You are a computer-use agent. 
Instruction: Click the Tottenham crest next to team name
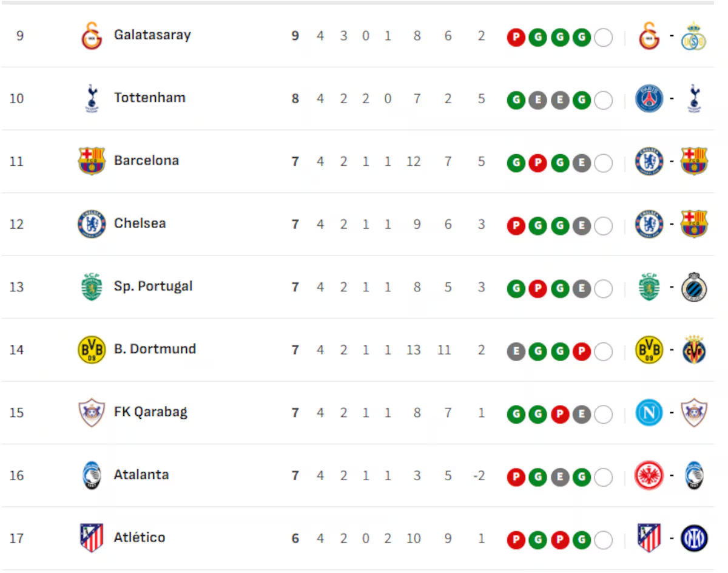coord(92,98)
